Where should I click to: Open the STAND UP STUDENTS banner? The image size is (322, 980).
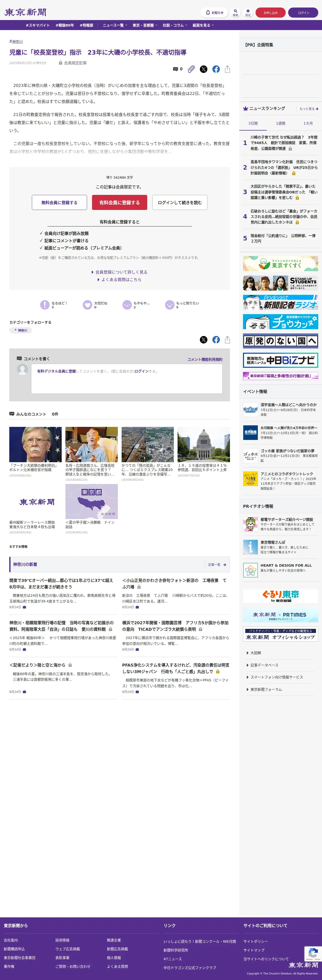tap(280, 283)
